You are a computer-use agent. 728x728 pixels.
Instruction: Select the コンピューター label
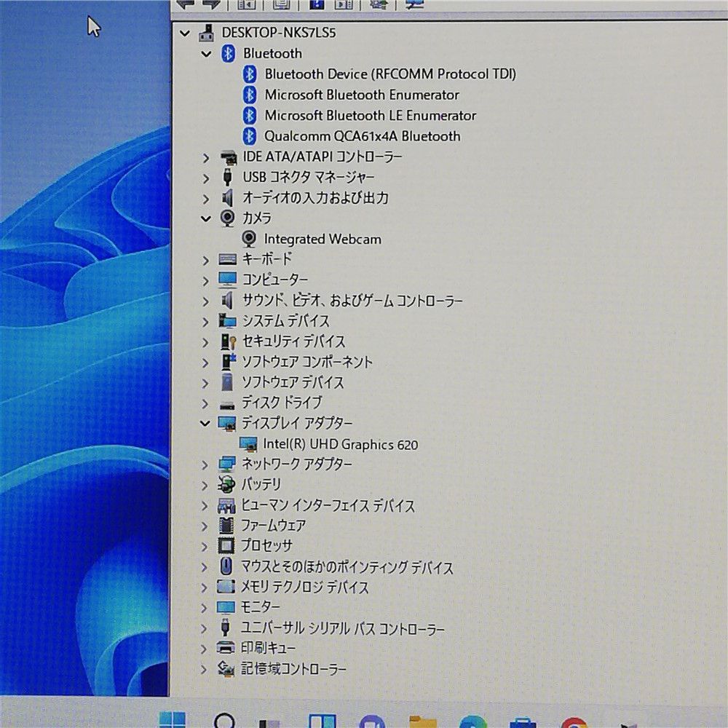coord(275,280)
